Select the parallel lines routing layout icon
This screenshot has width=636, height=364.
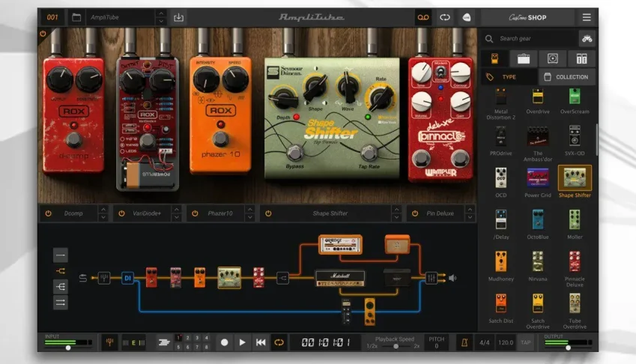pyautogui.click(x=61, y=303)
